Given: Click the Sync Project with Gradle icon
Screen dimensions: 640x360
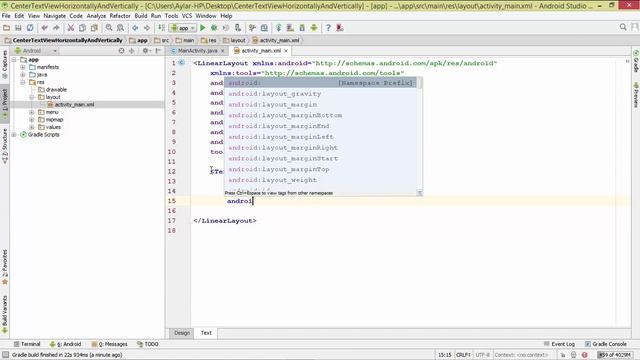Looking at the screenshot, I should pos(279,28).
